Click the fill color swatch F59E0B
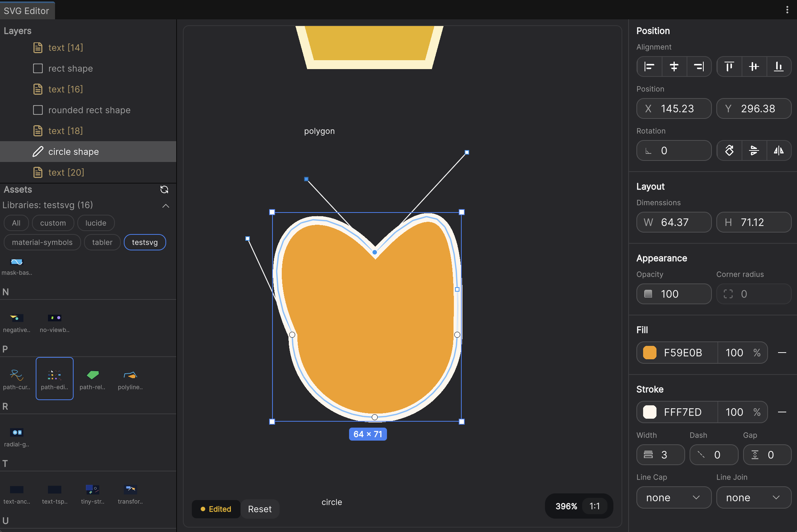The width and height of the screenshot is (797, 532). pyautogui.click(x=650, y=353)
